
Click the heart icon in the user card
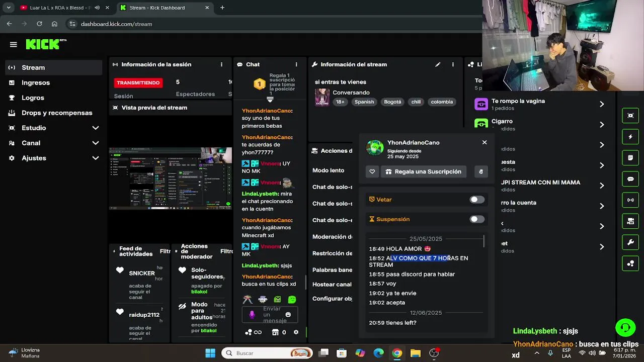click(x=372, y=171)
